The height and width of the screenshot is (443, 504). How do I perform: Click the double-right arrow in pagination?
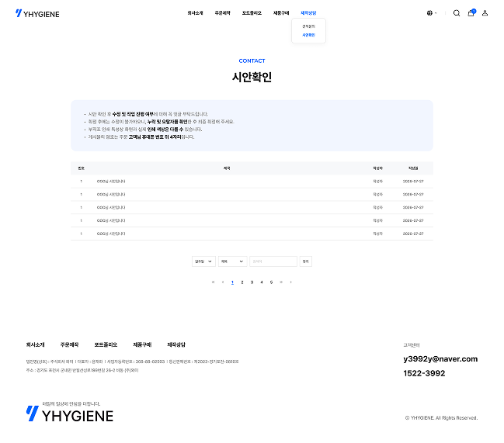[x=281, y=282]
